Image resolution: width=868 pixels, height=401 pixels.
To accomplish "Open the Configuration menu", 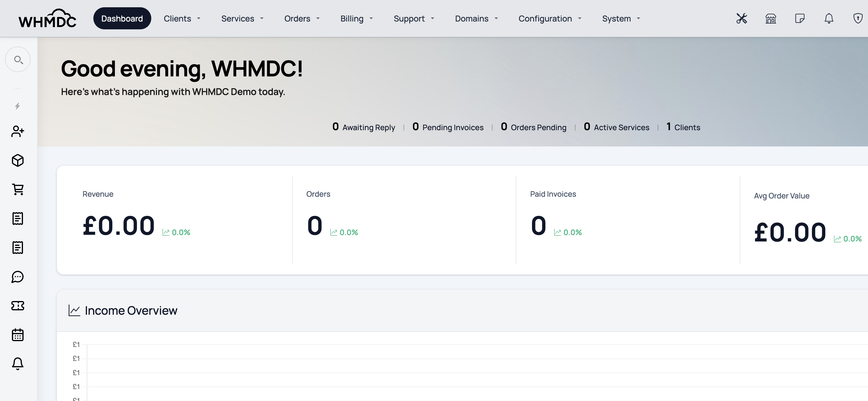I will [550, 19].
